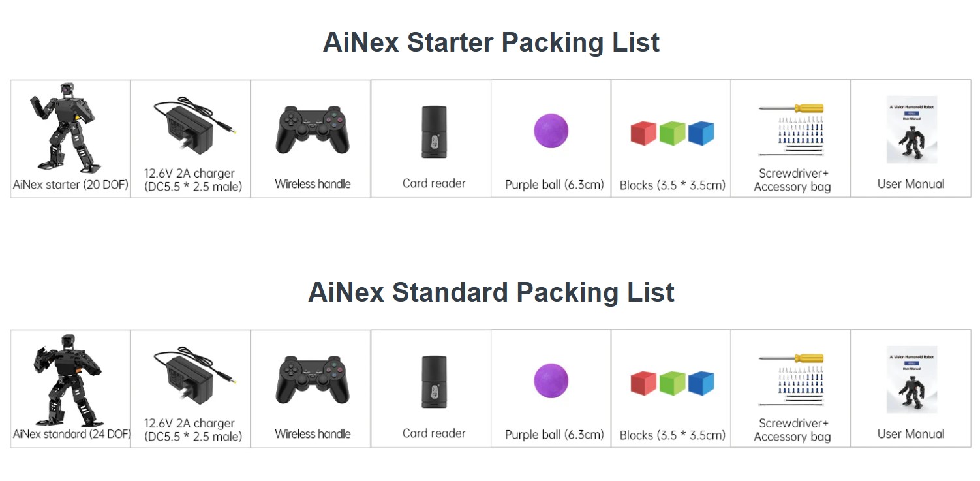Click the red block in Starter list

tap(643, 134)
